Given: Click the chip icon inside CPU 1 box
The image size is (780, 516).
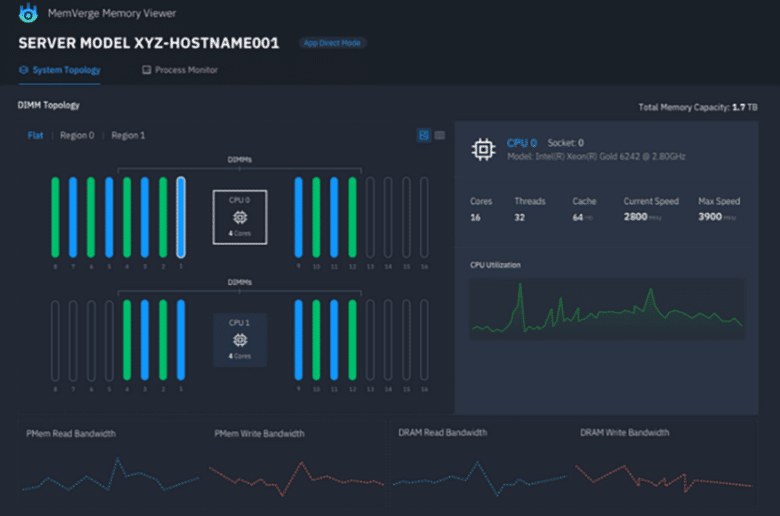Looking at the screenshot, I should click(x=240, y=340).
